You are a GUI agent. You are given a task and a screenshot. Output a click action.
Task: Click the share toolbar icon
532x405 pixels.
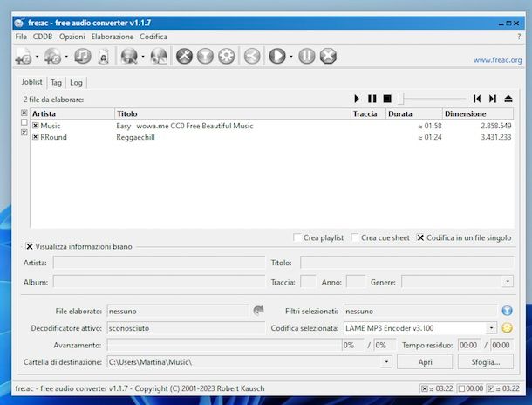click(x=252, y=56)
